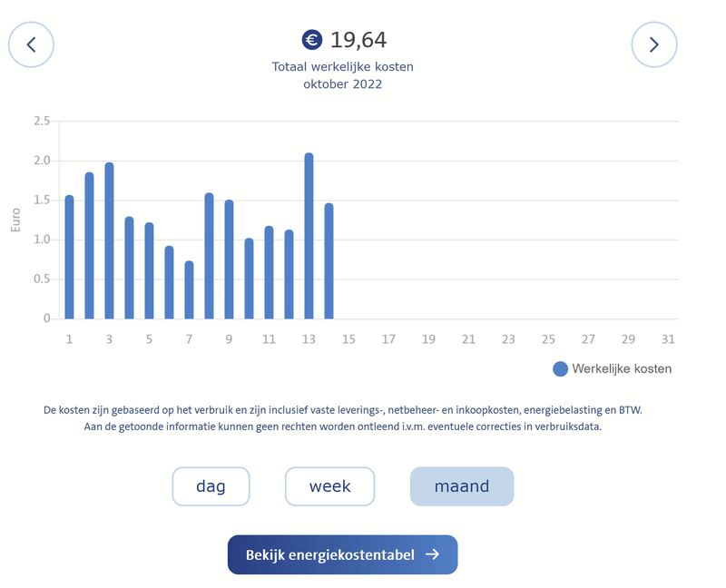
Task: Click the oktober 2022 period label
Action: [x=343, y=84]
